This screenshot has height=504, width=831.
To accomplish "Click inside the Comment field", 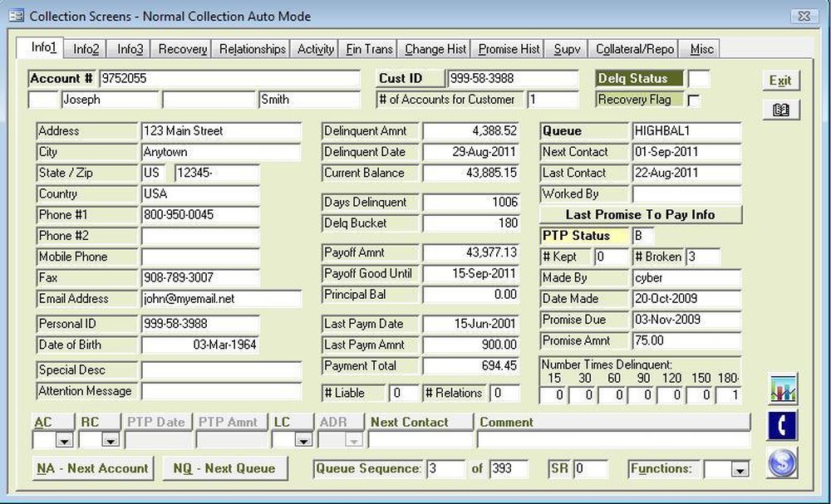I will (x=615, y=435).
